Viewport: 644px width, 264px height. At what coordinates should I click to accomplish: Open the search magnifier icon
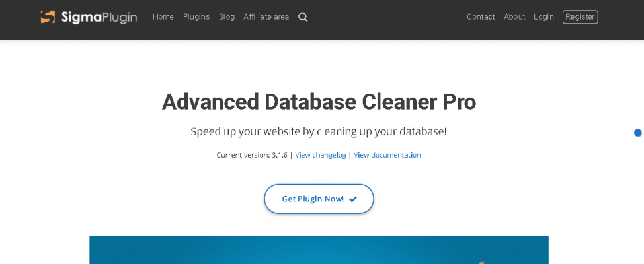303,17
